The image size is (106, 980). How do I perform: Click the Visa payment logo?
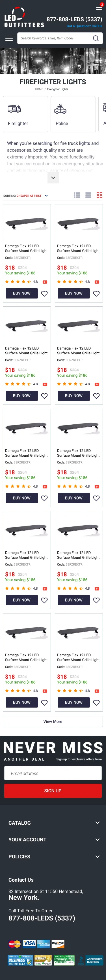(x=29, y=943)
